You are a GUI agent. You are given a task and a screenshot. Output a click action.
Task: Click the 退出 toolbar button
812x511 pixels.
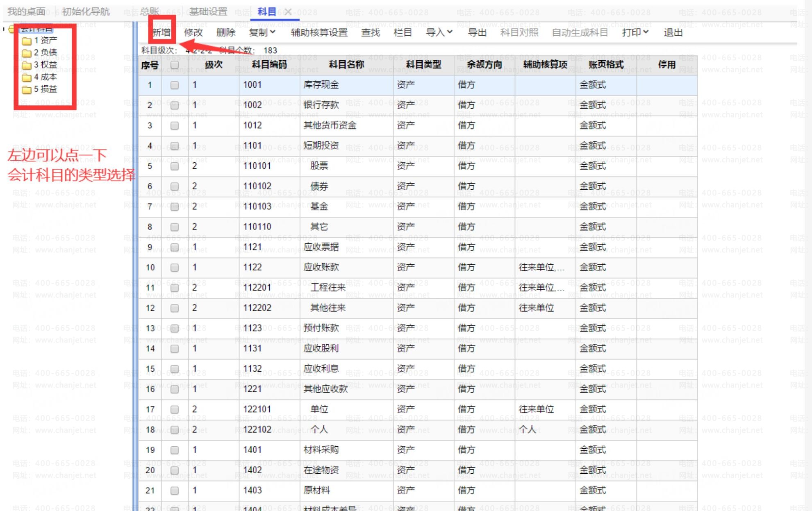click(673, 32)
